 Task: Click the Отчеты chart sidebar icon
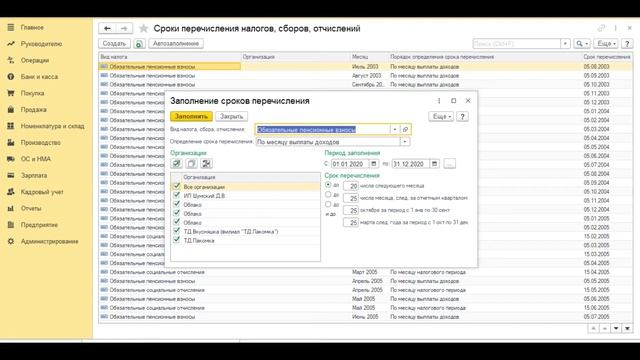click(11, 208)
